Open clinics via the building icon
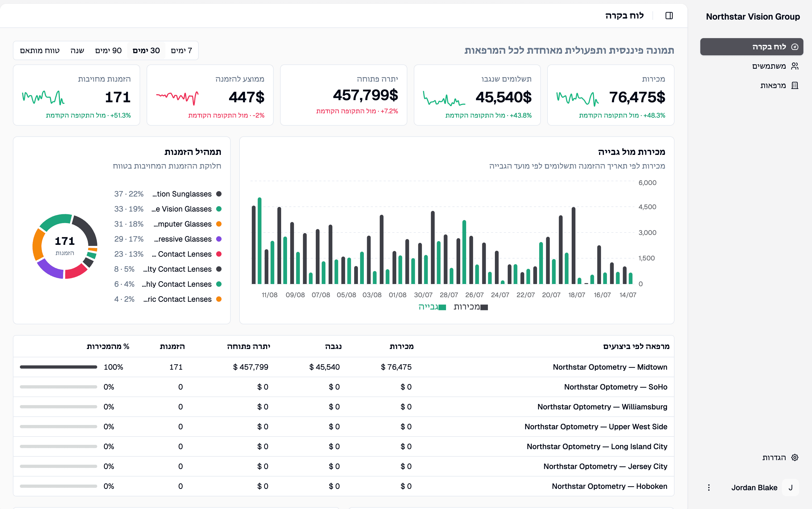 tap(795, 86)
